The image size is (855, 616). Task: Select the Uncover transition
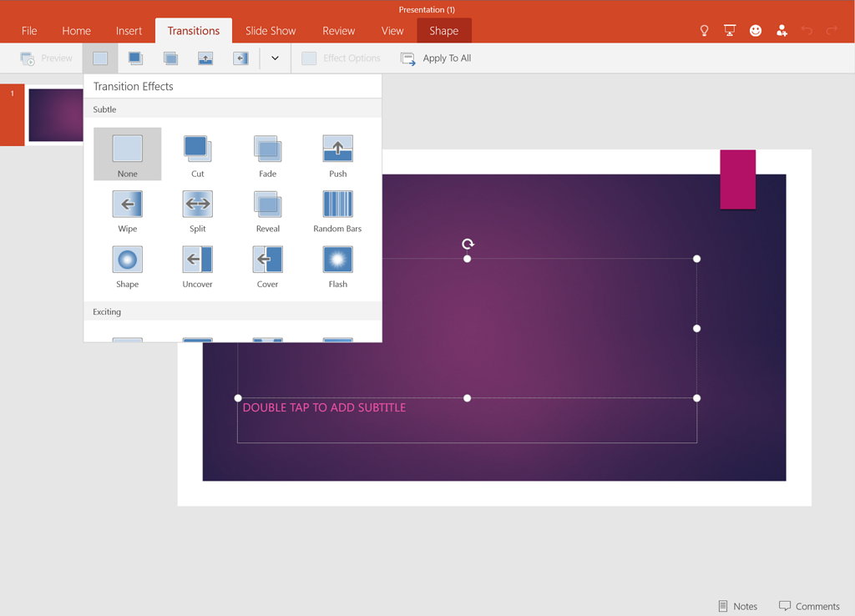[197, 265]
